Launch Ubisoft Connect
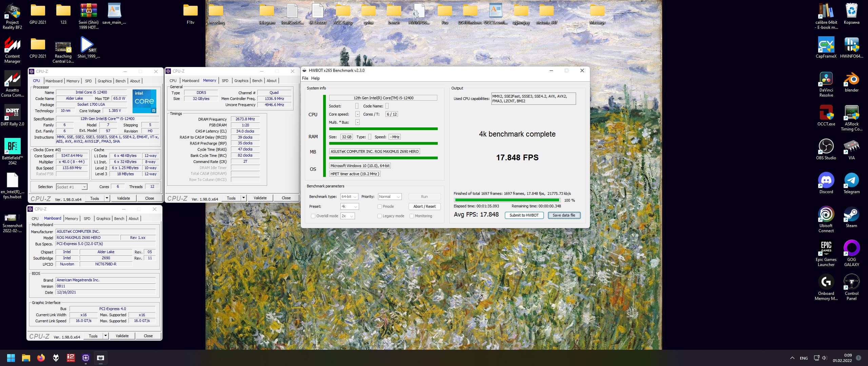868x366 pixels. tap(826, 220)
